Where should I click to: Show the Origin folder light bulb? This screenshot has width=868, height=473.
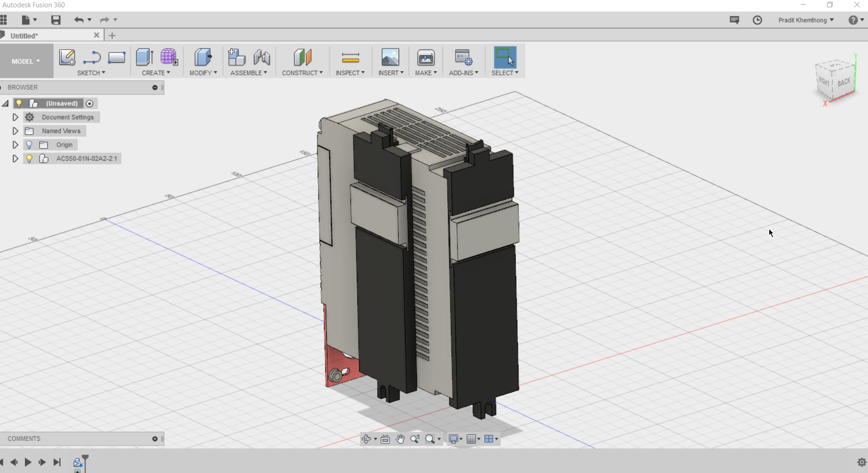[29, 145]
